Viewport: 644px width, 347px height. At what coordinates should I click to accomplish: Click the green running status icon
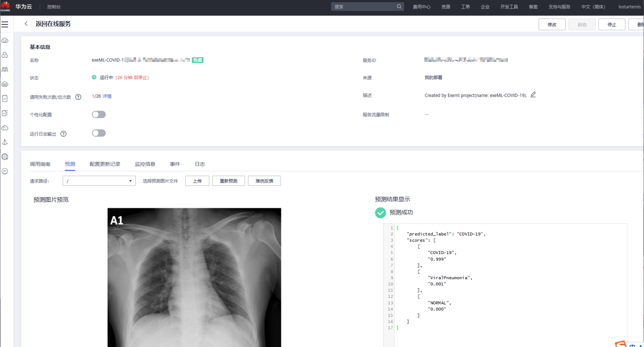coord(94,77)
